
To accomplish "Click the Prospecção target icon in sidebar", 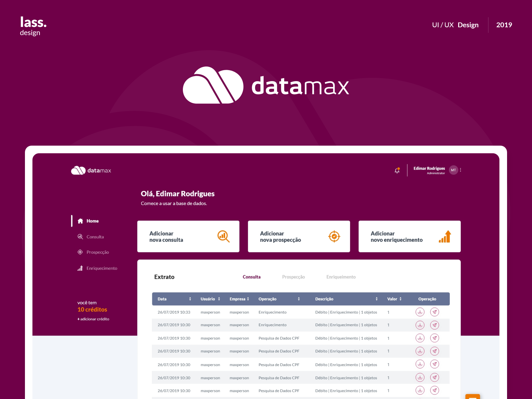I will click(80, 252).
